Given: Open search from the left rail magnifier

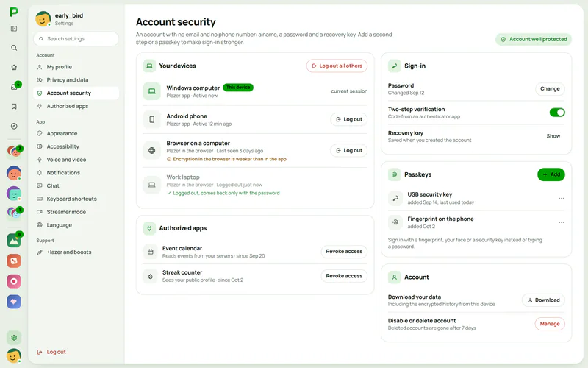Looking at the screenshot, I should (x=14, y=48).
